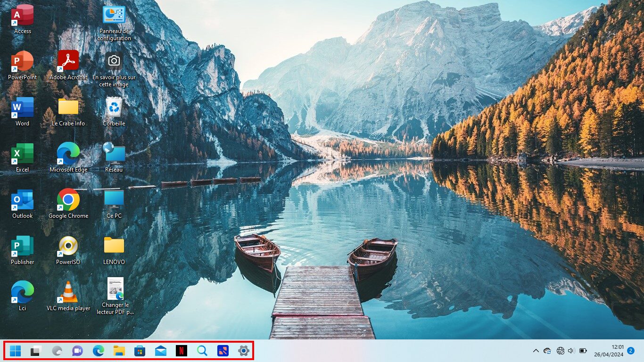Screen dimensions: 644x362
Task: Expand the hidden system tray icons chevron
Action: [536, 351]
